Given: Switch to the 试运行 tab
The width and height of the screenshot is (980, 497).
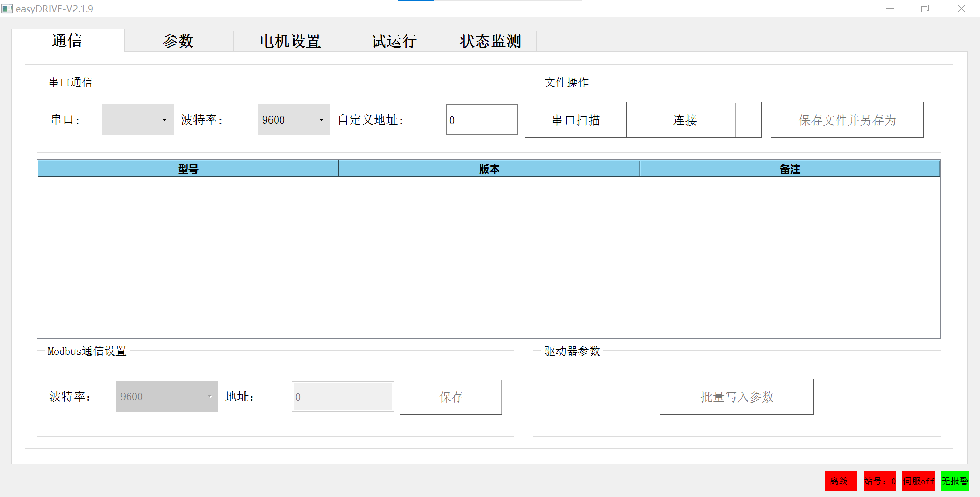Looking at the screenshot, I should (394, 41).
